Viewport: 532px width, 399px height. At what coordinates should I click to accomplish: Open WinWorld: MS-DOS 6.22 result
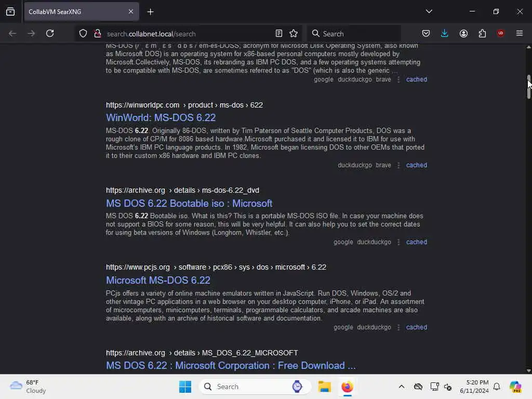pos(161,118)
